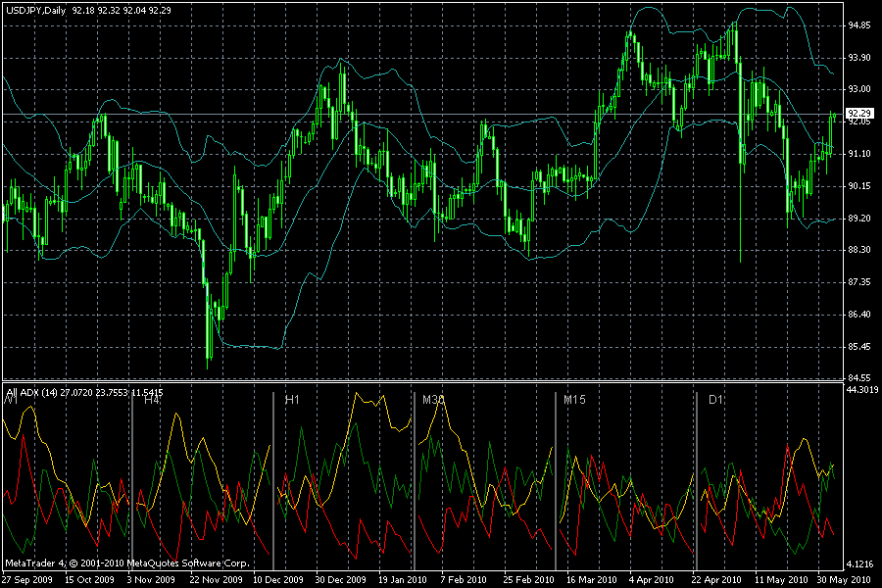Click the 4 Apr 2010 date label
Viewport: 882px width, 588px height.
tap(652, 579)
